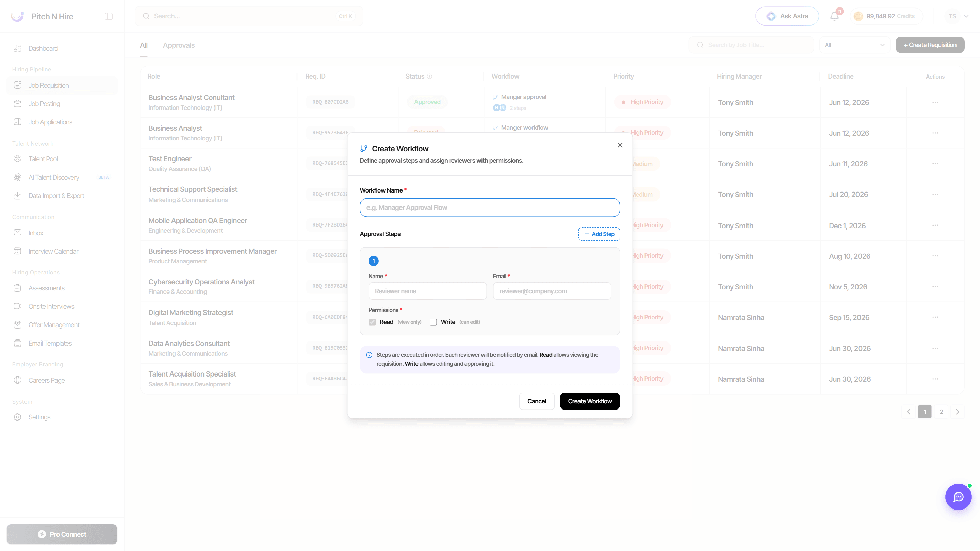Open the Business Analyst Conultant role
Image resolution: width=980 pixels, height=551 pixels.
pos(191,98)
